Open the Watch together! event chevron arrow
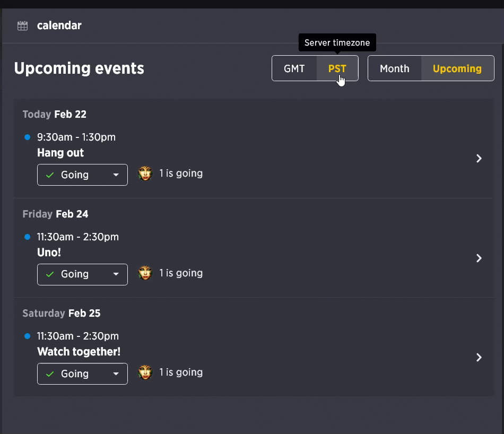 [479, 358]
